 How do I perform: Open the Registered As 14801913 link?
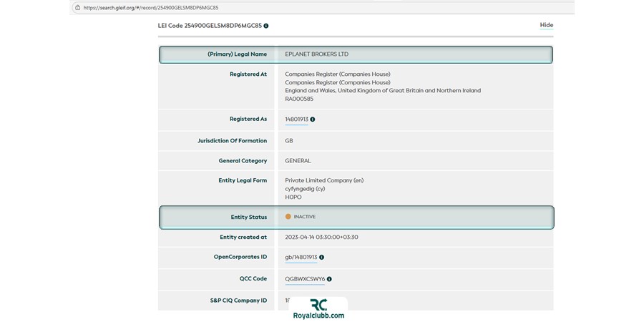[296, 119]
